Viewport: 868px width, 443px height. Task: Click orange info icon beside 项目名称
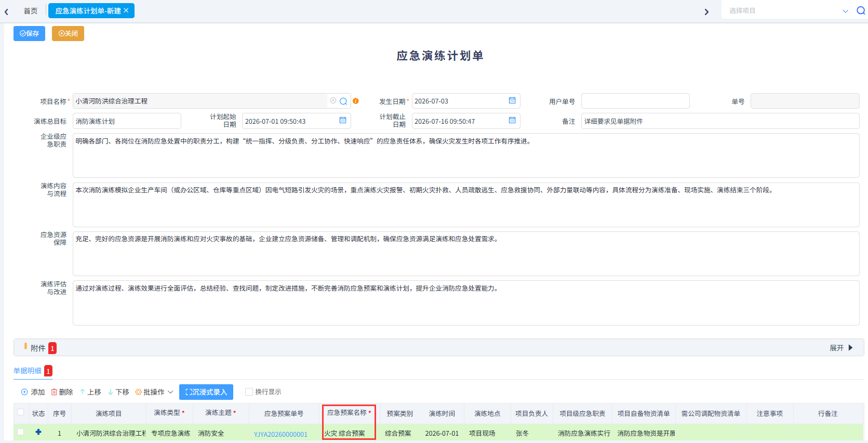356,101
